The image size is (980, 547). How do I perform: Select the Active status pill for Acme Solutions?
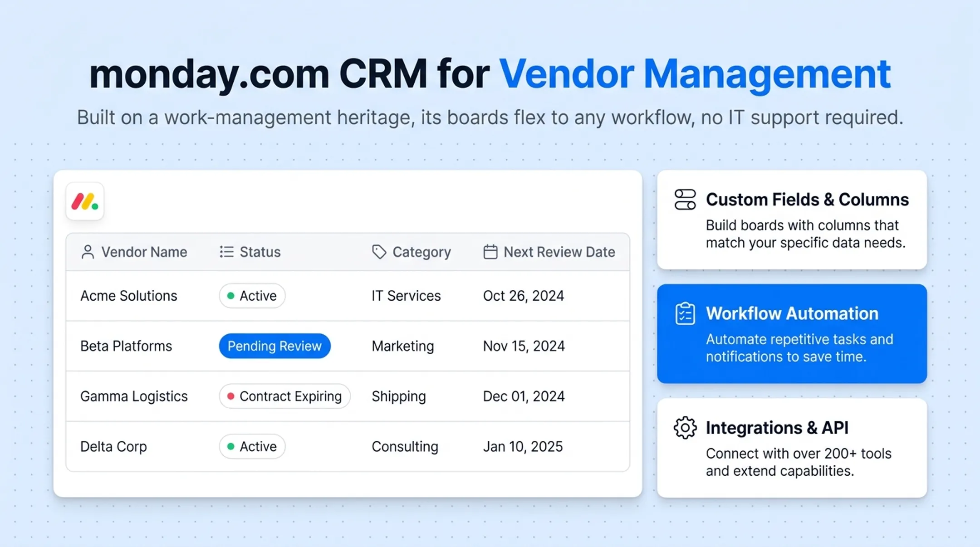[x=252, y=296]
